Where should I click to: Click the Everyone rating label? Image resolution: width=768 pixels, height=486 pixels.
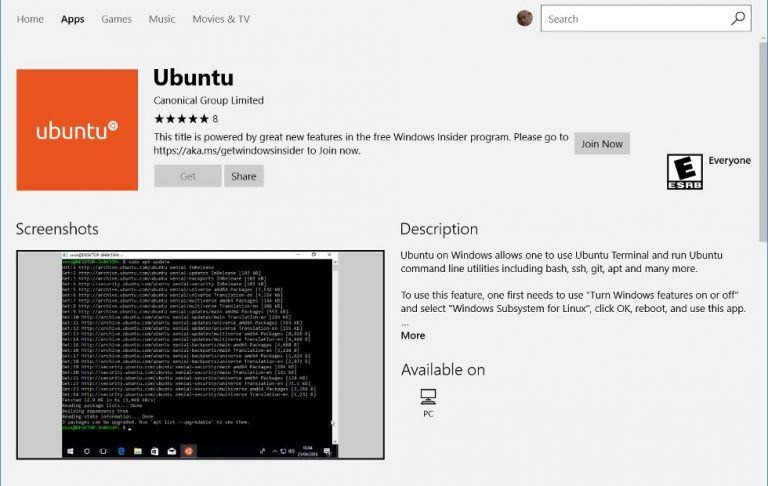click(729, 161)
